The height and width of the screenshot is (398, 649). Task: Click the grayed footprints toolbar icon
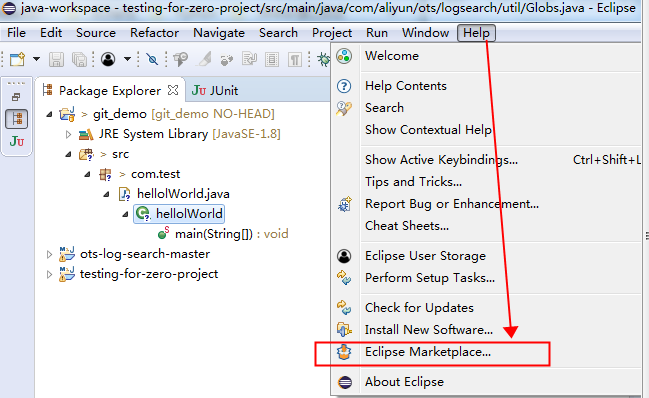click(x=226, y=60)
